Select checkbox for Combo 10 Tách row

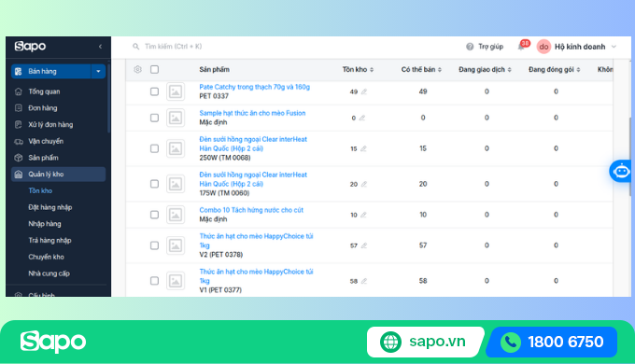[x=154, y=215]
